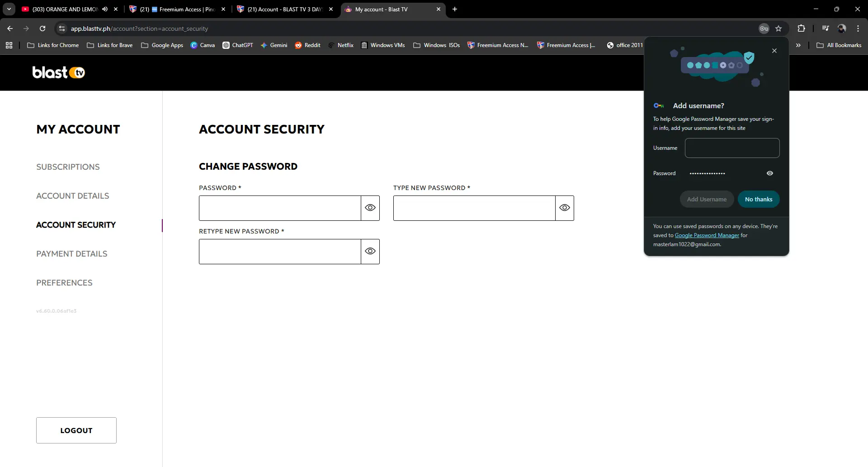Click the Blast TV logo
Image resolution: width=868 pixels, height=467 pixels.
(x=59, y=72)
